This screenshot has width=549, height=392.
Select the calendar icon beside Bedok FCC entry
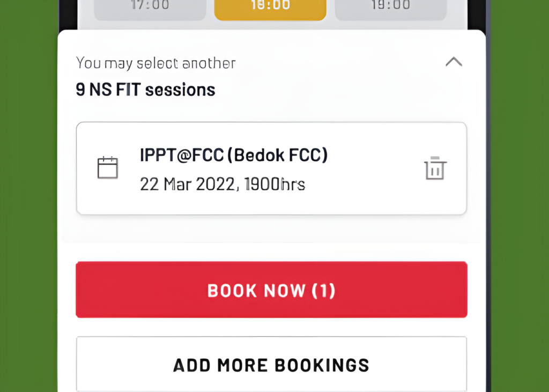108,167
